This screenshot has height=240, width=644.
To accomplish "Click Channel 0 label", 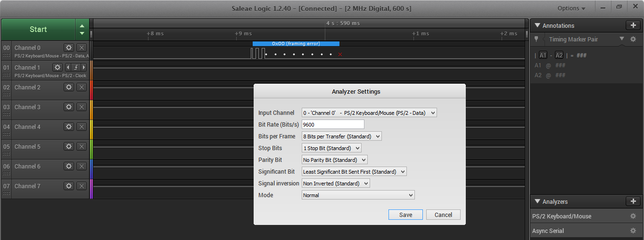I will click(27, 48).
